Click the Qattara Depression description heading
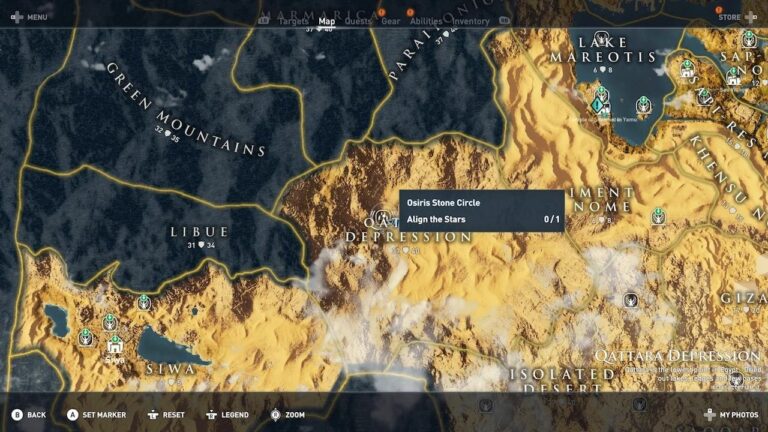768x432 pixels. (x=678, y=356)
